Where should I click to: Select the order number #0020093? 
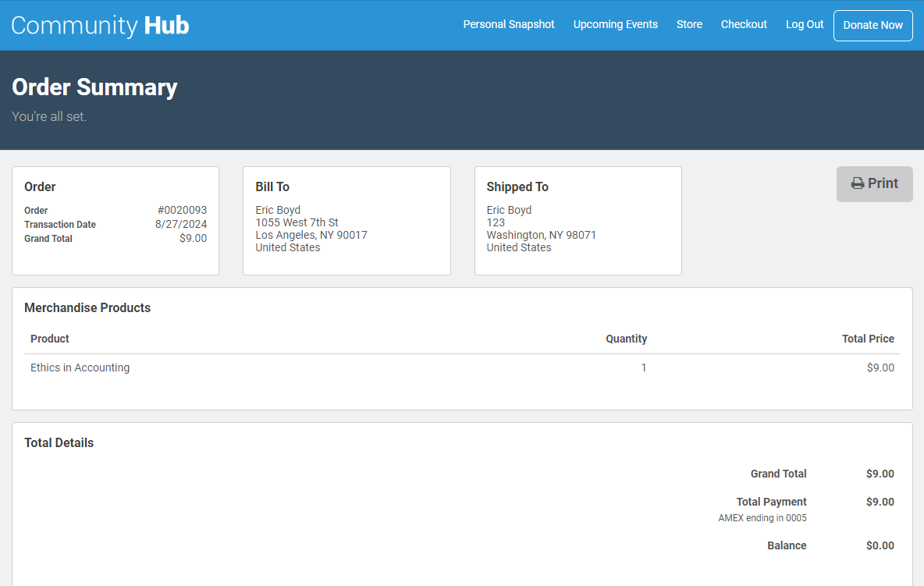point(182,210)
